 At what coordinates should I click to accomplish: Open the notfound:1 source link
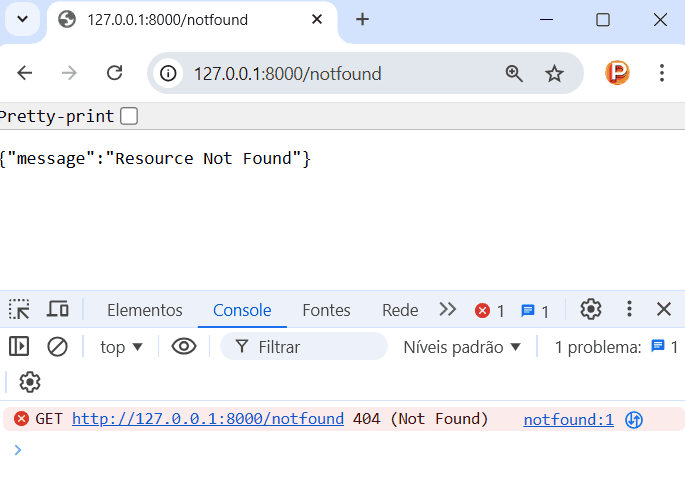click(x=568, y=419)
